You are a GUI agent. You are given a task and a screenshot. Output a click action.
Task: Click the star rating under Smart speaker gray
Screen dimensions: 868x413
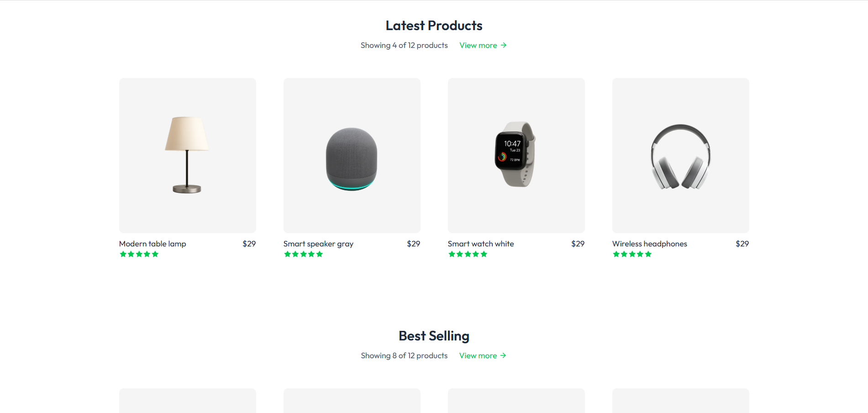point(304,254)
